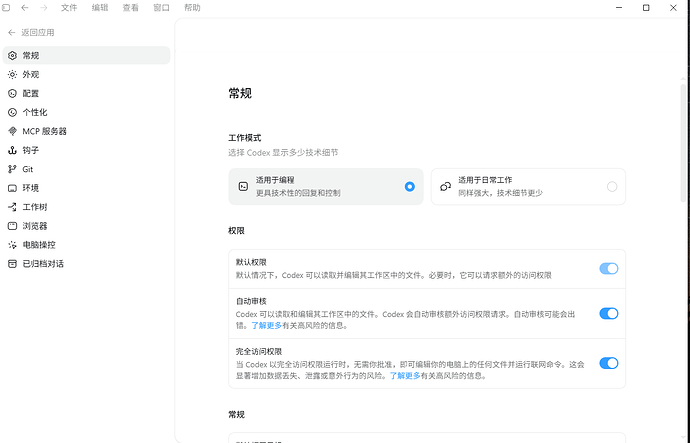This screenshot has width=690, height=443.
Task: Click the 同样强大，技术细节更少 description
Action: pyautogui.click(x=500, y=193)
